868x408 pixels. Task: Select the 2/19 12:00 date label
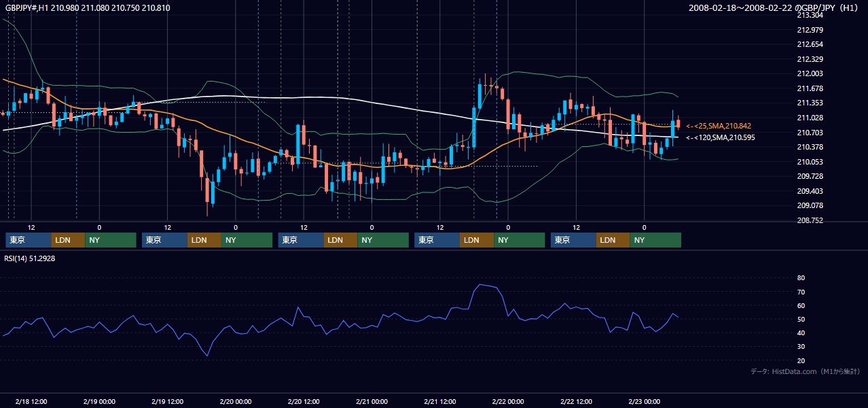pos(167,401)
